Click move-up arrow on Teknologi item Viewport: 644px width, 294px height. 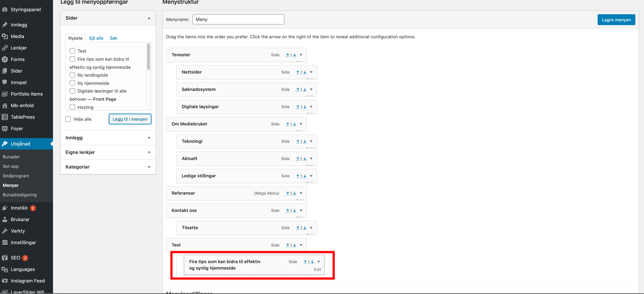pos(297,141)
